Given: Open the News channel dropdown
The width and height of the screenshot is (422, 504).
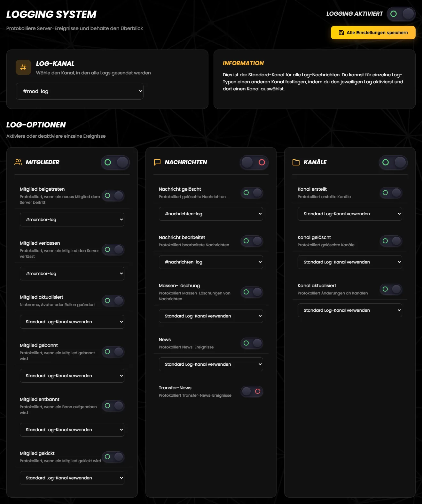Looking at the screenshot, I should pyautogui.click(x=211, y=364).
